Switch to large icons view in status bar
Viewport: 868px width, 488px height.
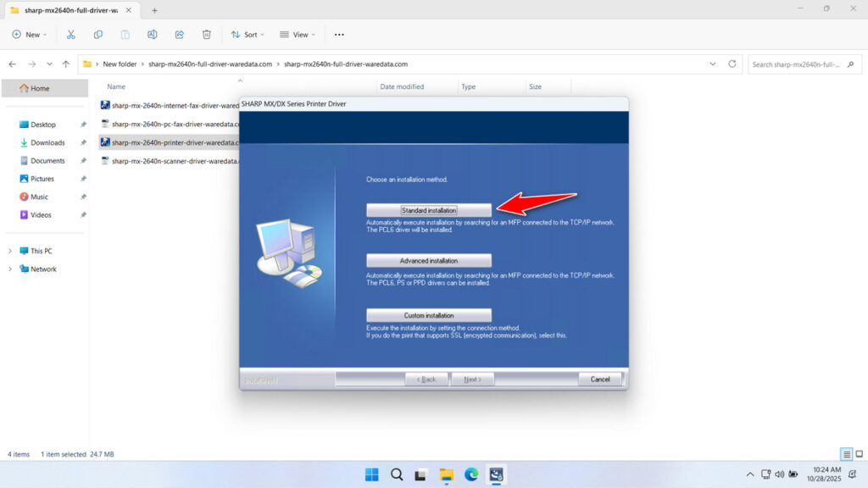(858, 454)
